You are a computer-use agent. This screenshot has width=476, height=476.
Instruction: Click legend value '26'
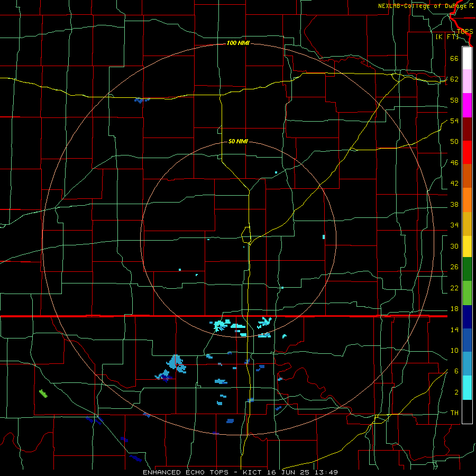click(454, 267)
